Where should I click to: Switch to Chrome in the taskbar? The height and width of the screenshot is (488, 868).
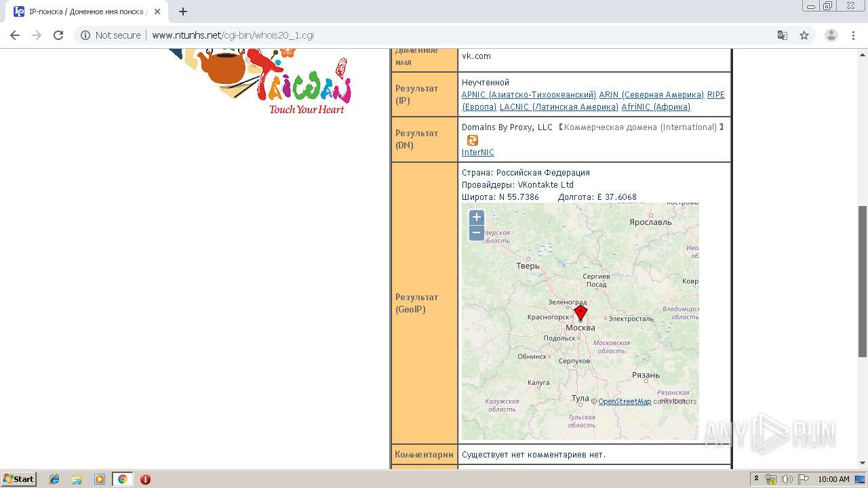[122, 479]
